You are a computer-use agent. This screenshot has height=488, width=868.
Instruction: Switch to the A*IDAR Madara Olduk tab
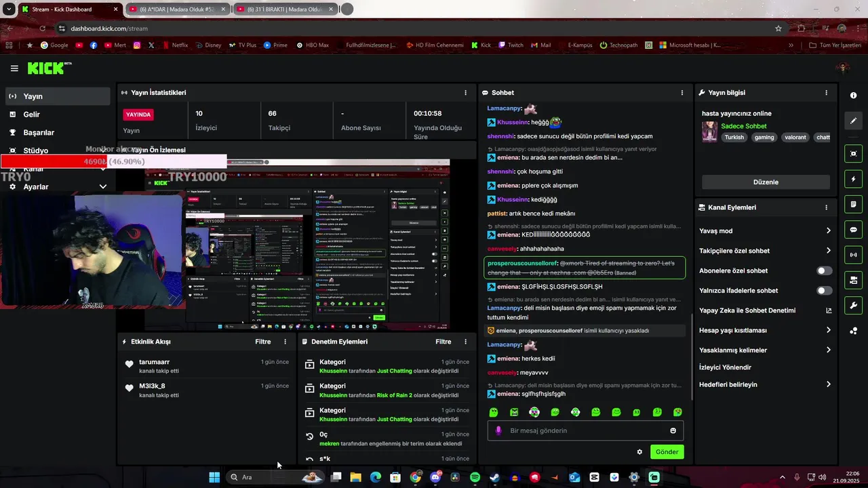pyautogui.click(x=177, y=9)
